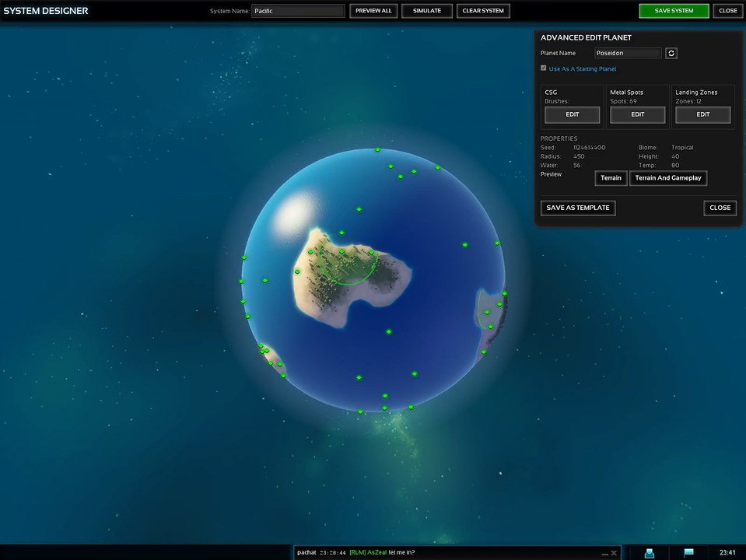Edit the Landing Zones
746x560 pixels.
(702, 114)
